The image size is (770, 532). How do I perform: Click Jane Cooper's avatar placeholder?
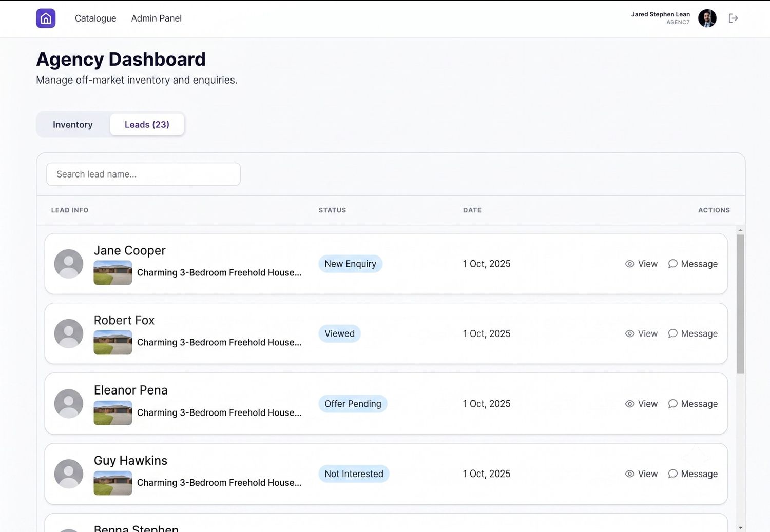click(x=69, y=264)
